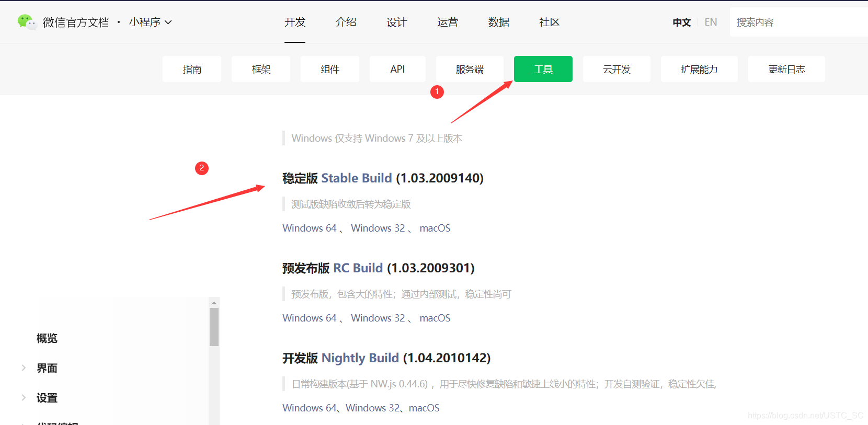The image size is (868, 425).
Task: Open 概览 in the sidebar
Action: 47,338
